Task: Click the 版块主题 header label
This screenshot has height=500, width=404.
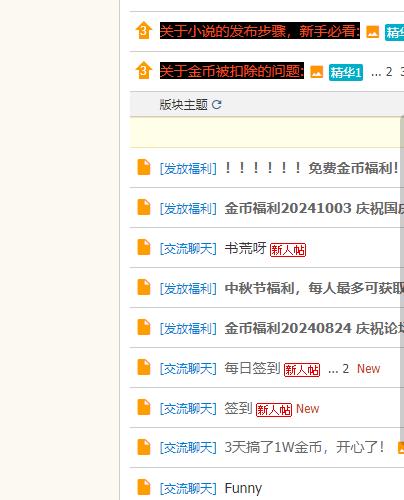Action: click(x=183, y=105)
